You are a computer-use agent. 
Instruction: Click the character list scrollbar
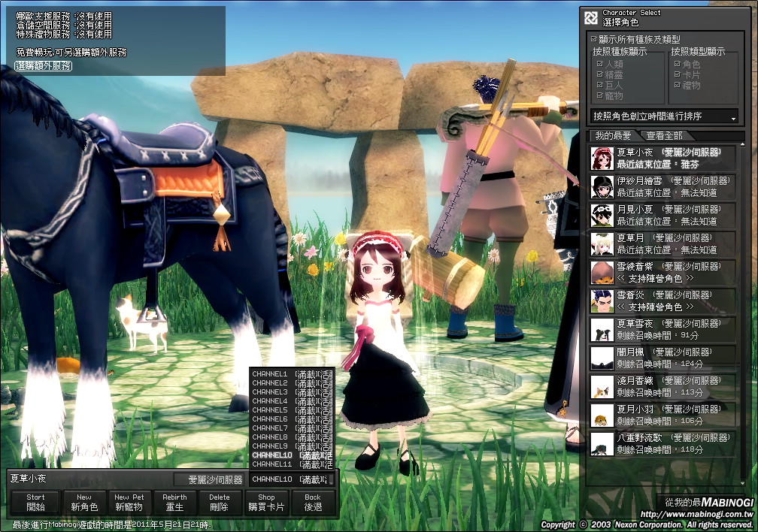pos(743,301)
